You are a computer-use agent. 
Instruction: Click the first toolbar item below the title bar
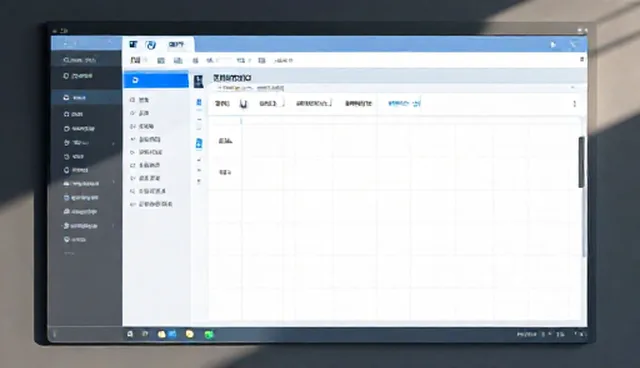click(x=136, y=60)
